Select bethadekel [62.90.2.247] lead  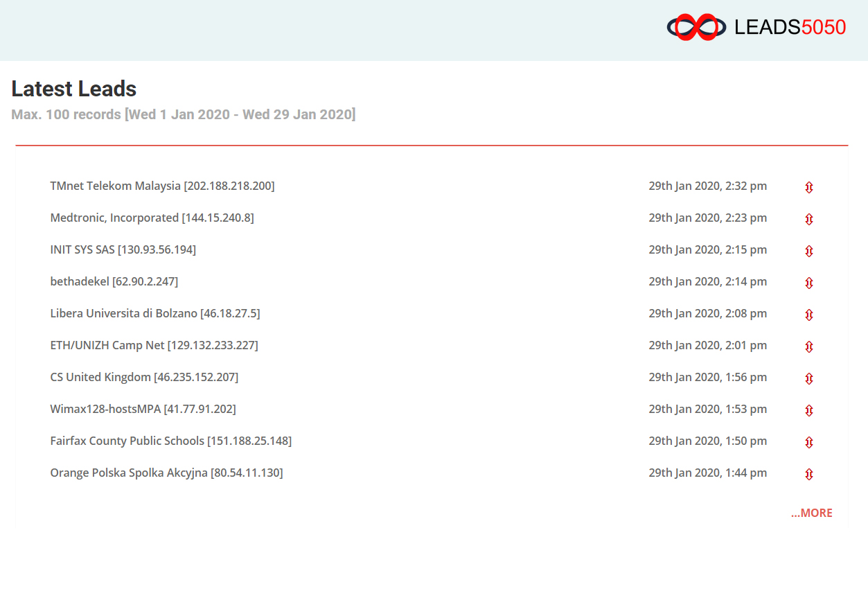114,281
